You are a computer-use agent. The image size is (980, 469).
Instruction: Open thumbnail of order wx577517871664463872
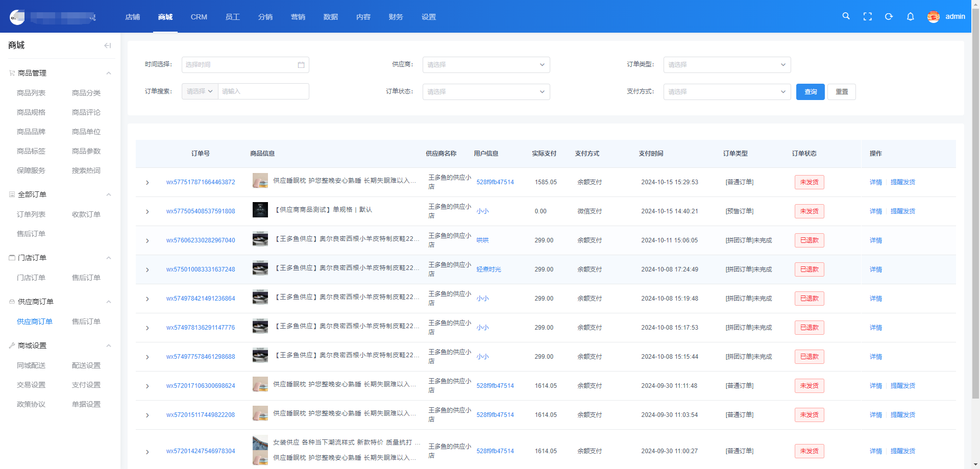260,181
